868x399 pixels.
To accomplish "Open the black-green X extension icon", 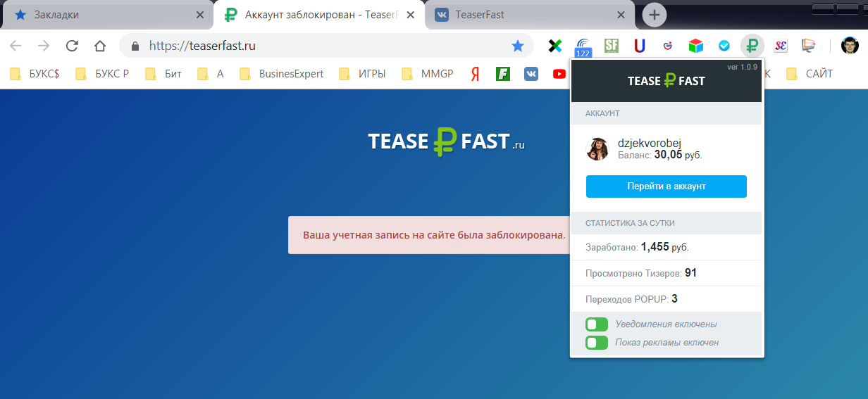I will (x=555, y=46).
